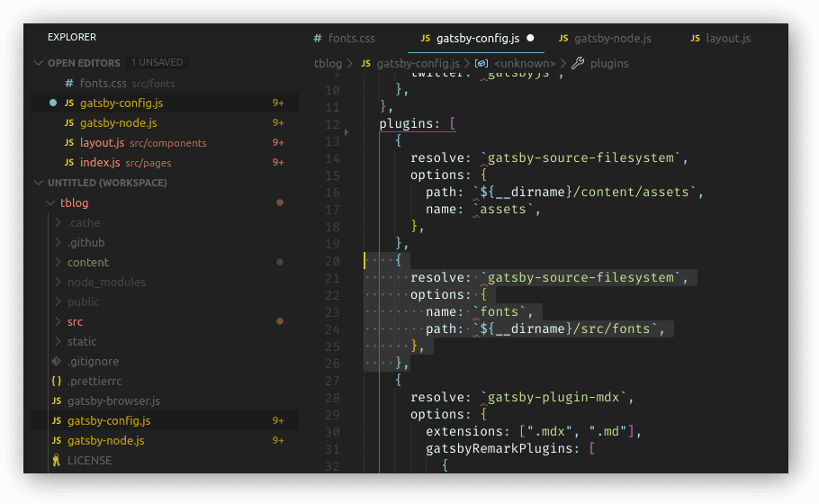Open the LICENSE file
The image size is (819, 504).
tap(89, 460)
